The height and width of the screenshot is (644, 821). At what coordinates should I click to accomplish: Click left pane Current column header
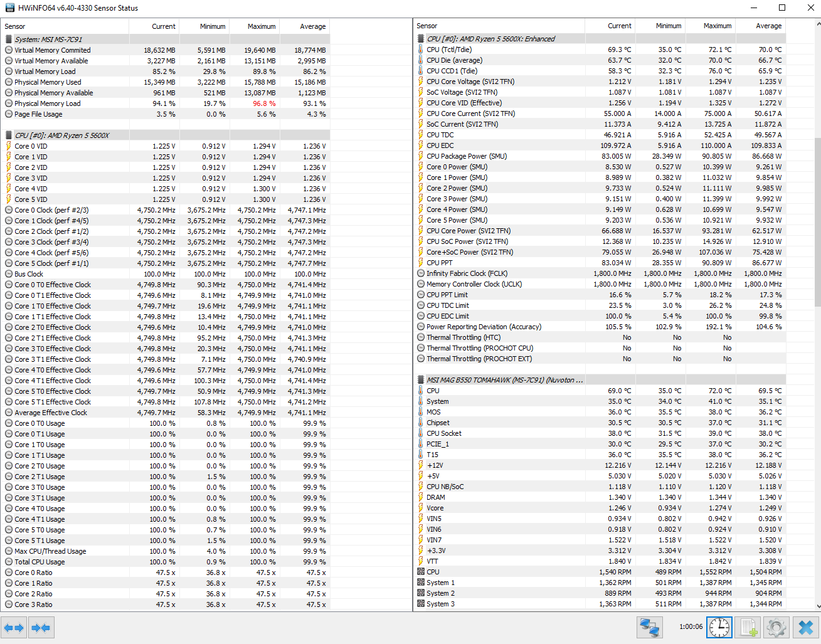pyautogui.click(x=154, y=26)
